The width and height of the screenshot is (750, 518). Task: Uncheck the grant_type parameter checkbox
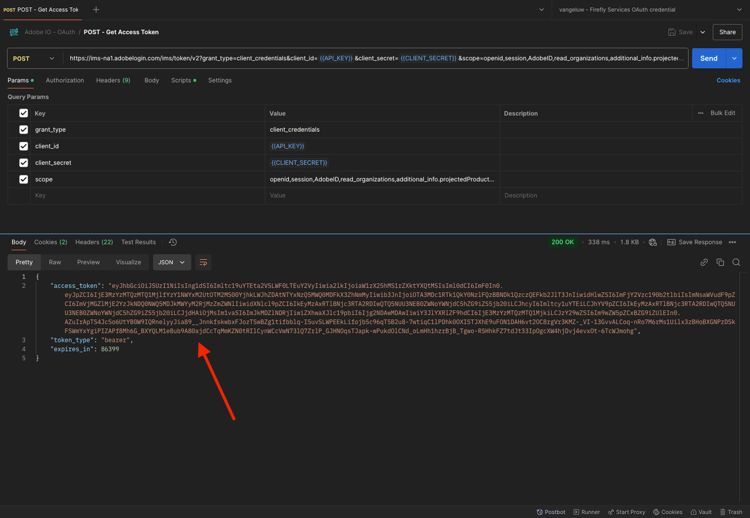23,130
